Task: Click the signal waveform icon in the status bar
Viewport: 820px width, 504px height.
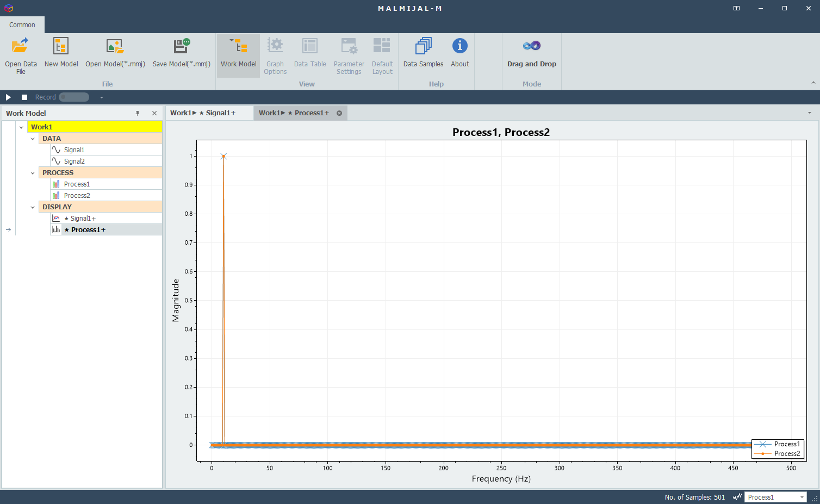Action: (737, 497)
